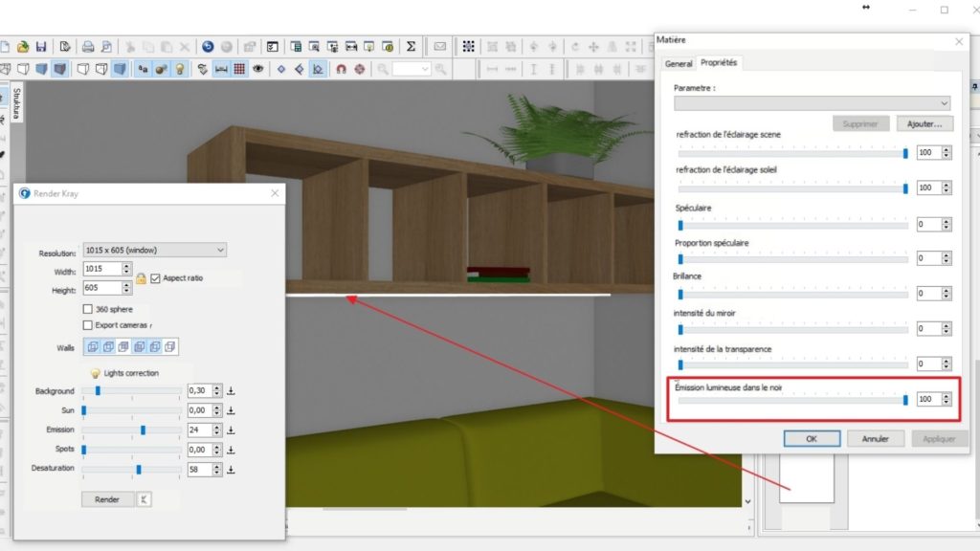
Task: Open the zoom level dropdown in toolbar
Action: click(x=412, y=69)
